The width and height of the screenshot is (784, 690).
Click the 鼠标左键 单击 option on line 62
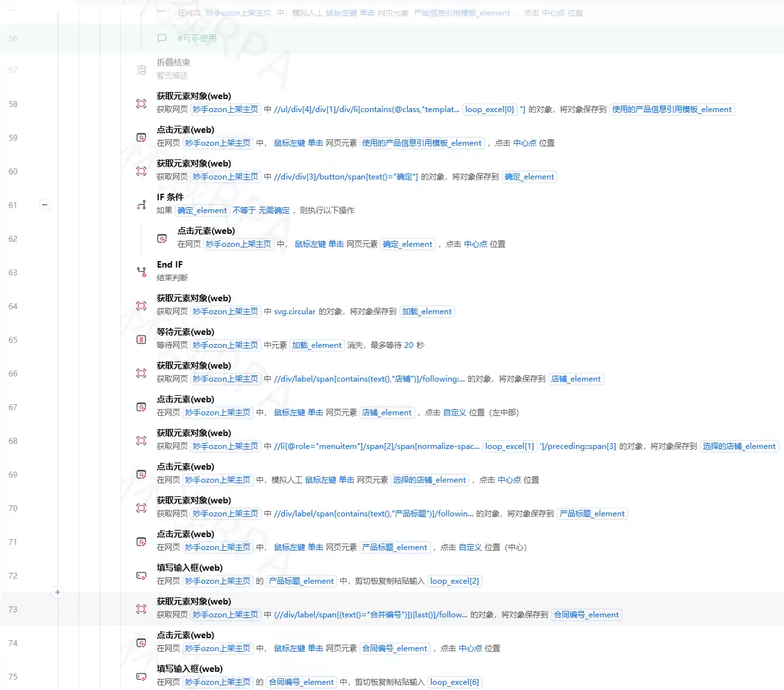coord(319,244)
